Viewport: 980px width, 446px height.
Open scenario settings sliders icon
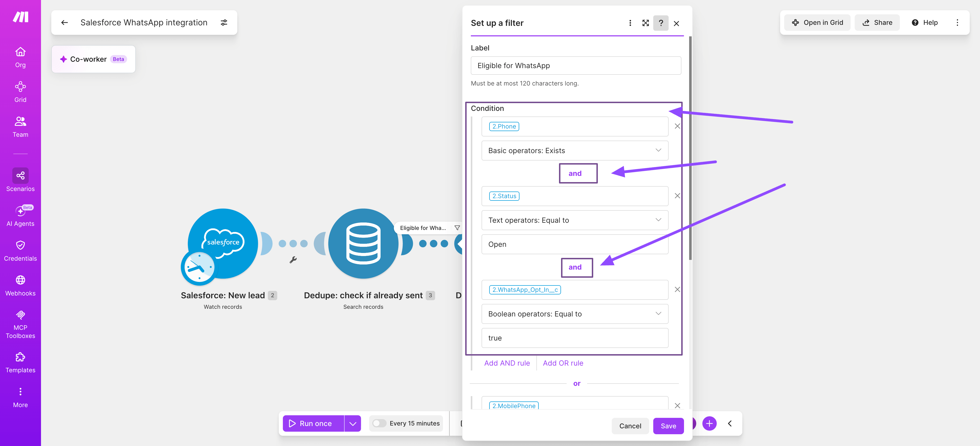pos(224,23)
